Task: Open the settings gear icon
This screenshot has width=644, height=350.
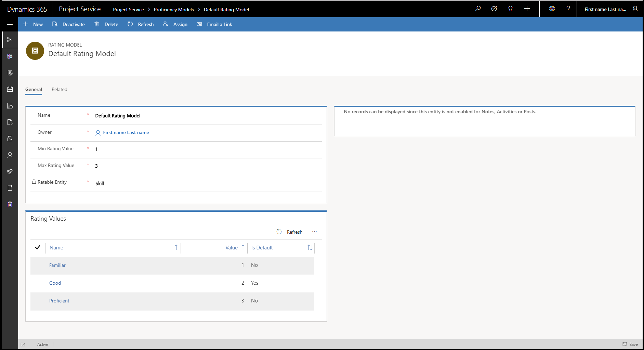Action: coord(552,9)
